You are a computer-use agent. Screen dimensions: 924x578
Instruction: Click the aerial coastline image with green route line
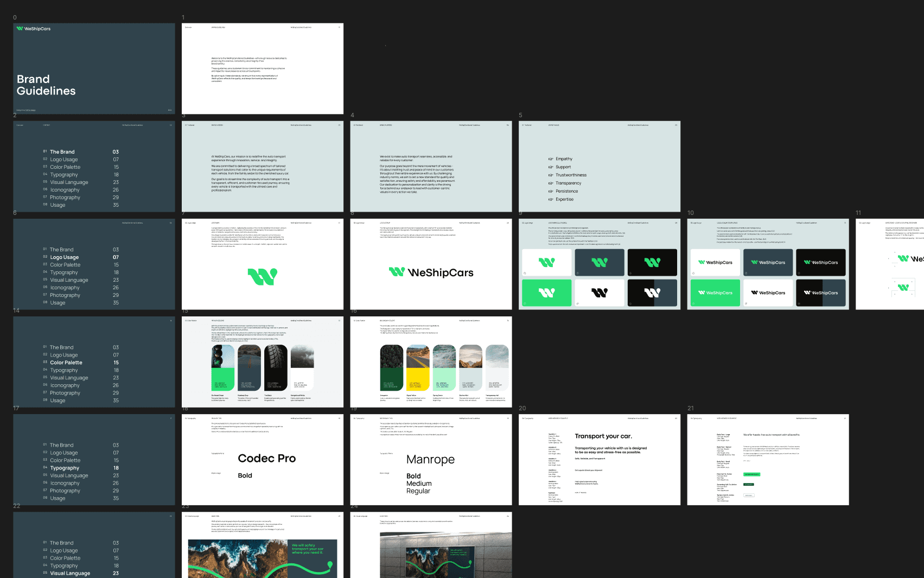[x=263, y=558]
